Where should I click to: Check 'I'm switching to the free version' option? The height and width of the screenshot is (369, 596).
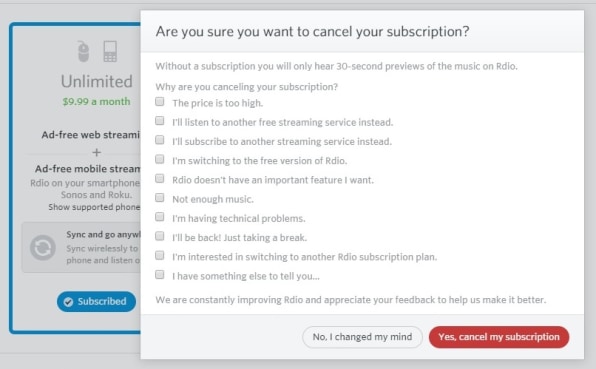click(160, 159)
